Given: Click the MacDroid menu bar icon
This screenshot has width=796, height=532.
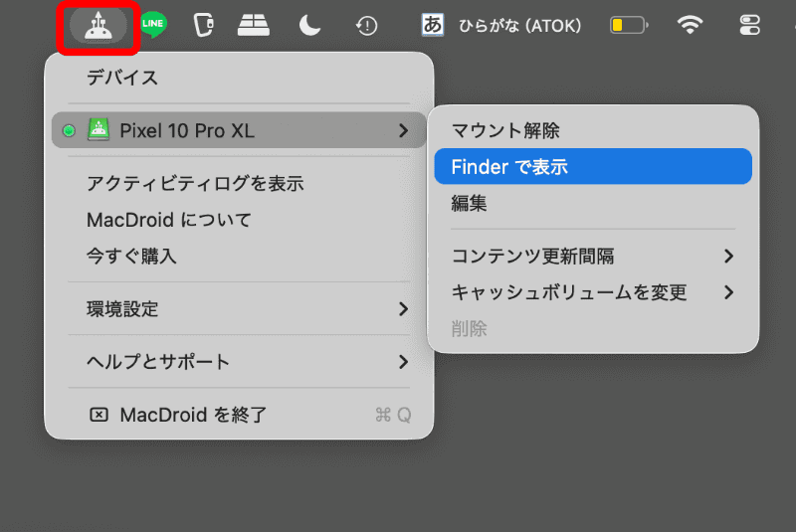Looking at the screenshot, I should pos(99,26).
